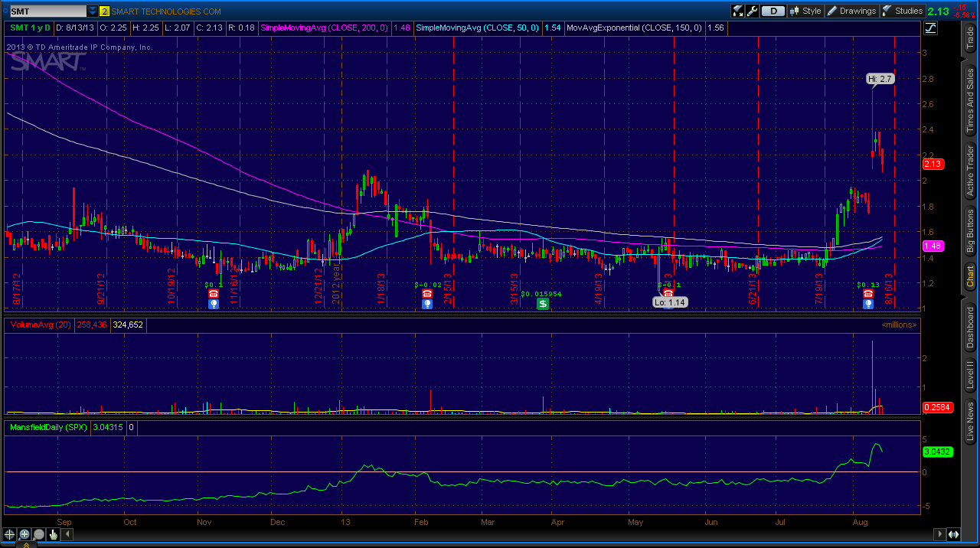This screenshot has height=548, width=980.
Task: Open the Drawings tool menu
Action: point(851,11)
